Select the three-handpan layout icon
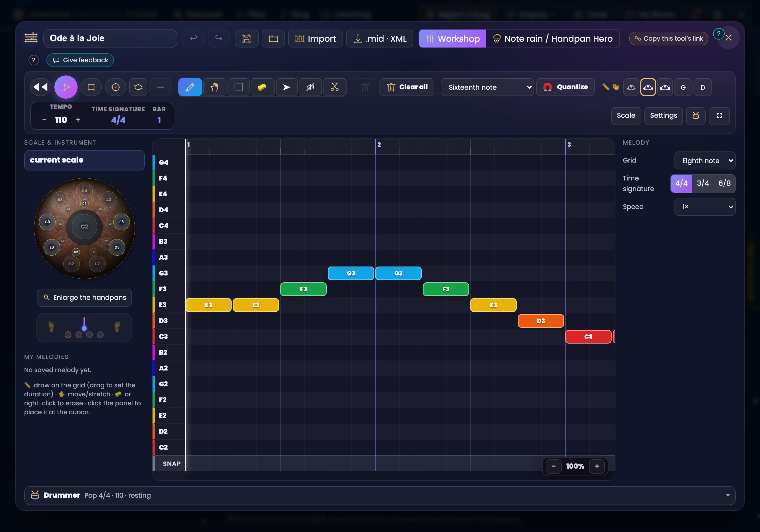This screenshot has width=760, height=532. click(x=665, y=87)
